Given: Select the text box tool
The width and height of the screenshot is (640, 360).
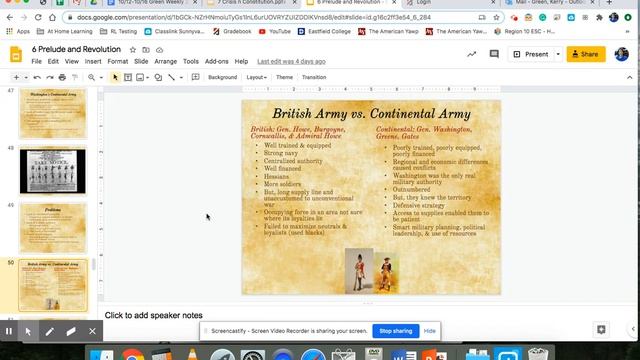Looking at the screenshot, I should [128, 77].
